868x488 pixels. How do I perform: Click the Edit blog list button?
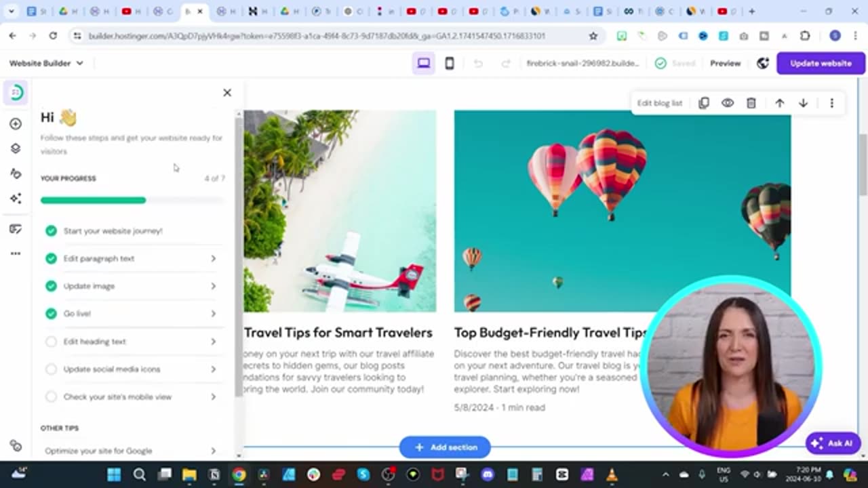point(660,103)
